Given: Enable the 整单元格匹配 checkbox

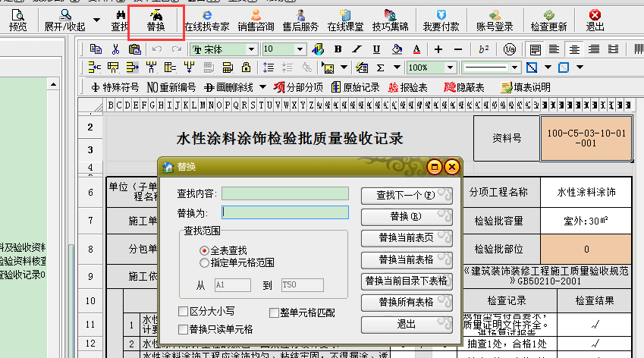Looking at the screenshot, I should click(x=274, y=312).
